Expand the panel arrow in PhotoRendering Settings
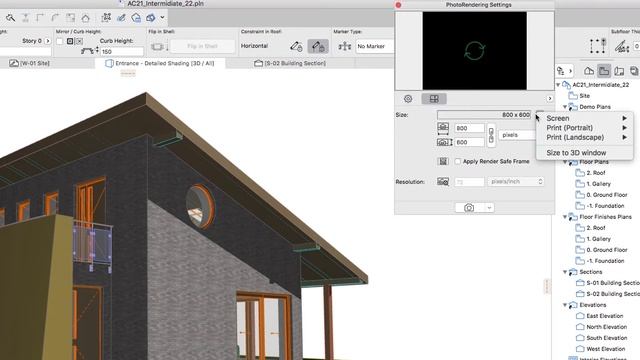This screenshot has width=640, height=360. pyautogui.click(x=549, y=99)
